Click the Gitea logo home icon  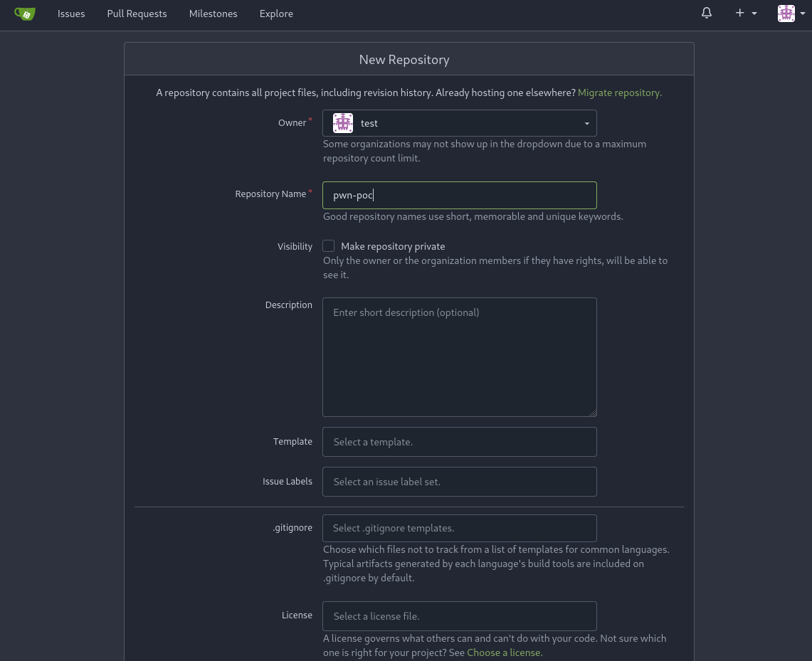point(24,14)
